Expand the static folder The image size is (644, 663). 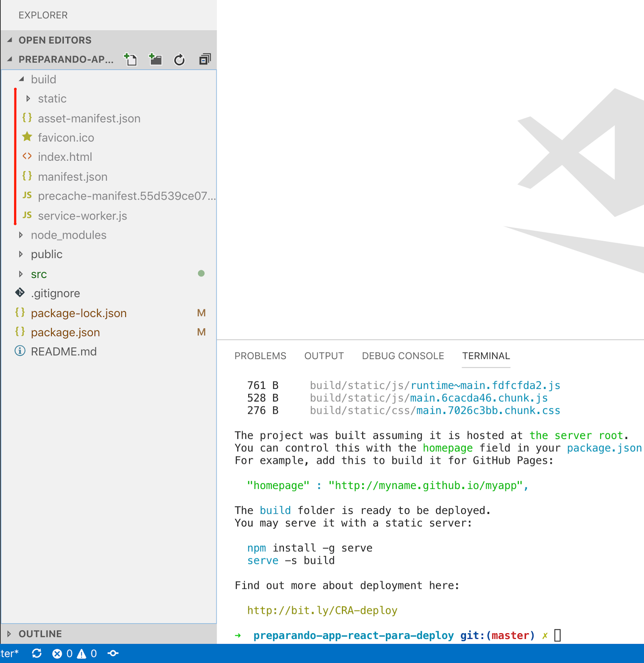pos(28,99)
